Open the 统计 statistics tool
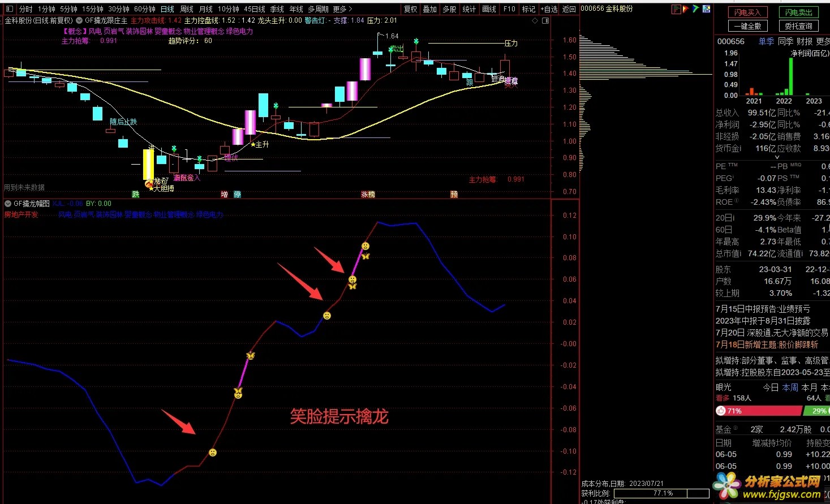The height and width of the screenshot is (504, 830). tap(469, 9)
